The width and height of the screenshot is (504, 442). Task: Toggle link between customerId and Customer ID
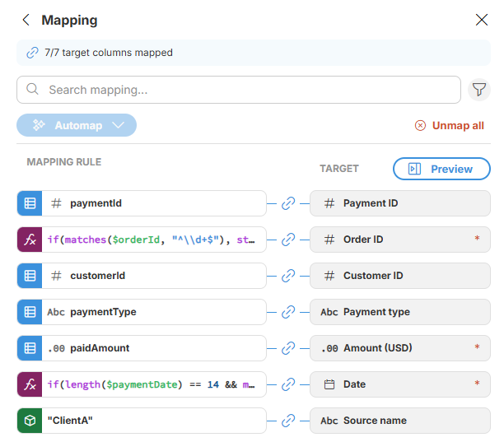[x=288, y=276]
